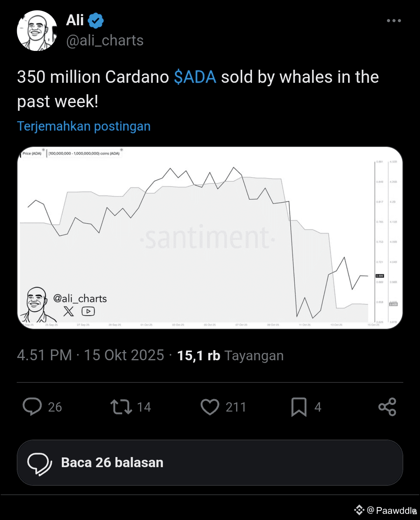
Task: Open the santiment chart image
Action: 210,238
